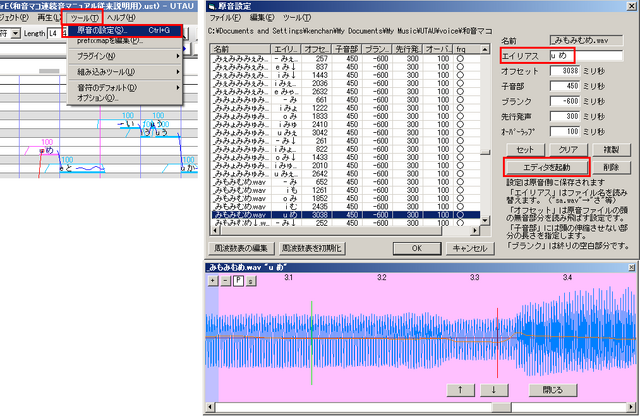
Task: Open 編集(E) menu in 原音設定 window
Action: click(x=262, y=18)
